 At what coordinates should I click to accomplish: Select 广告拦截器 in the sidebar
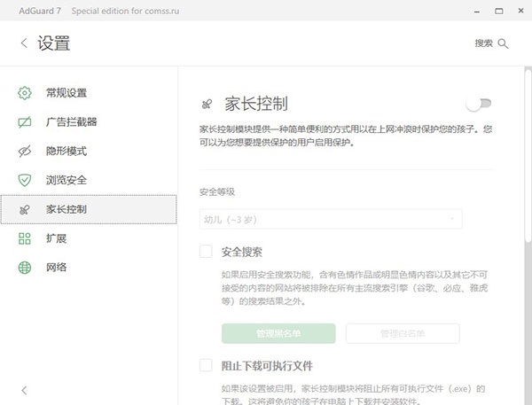(x=71, y=121)
